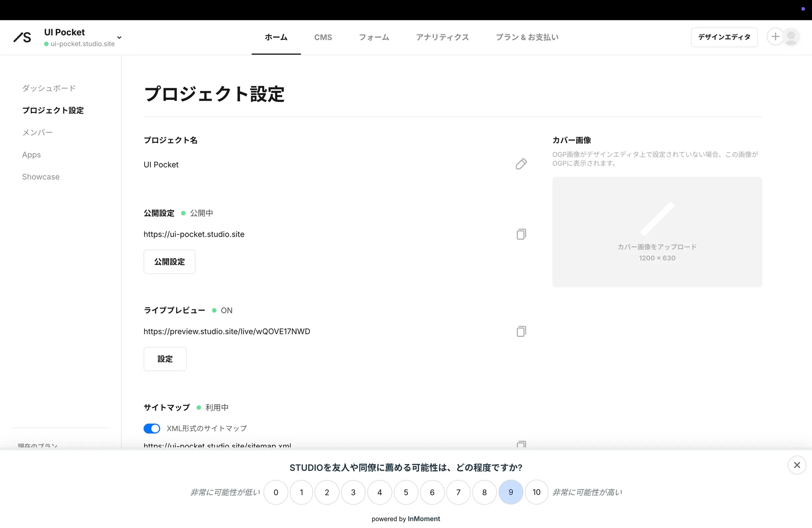Screen dimensions: 812x528
Task: Click the ui-pocket.studio.site domain under project name
Action: click(x=83, y=44)
